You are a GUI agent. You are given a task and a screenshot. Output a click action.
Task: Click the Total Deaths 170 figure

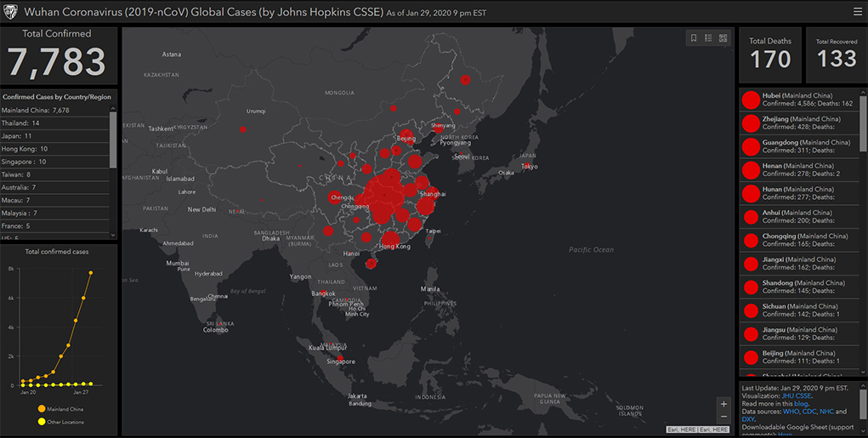pyautogui.click(x=770, y=60)
